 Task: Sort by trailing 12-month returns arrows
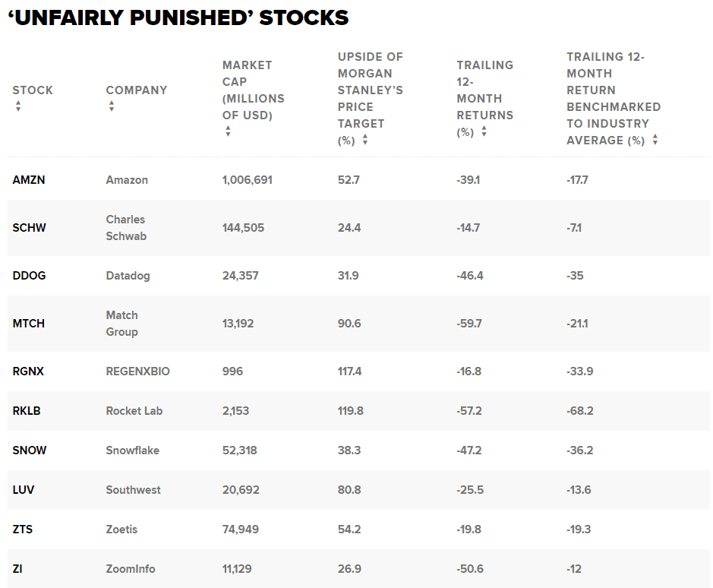coord(484,131)
